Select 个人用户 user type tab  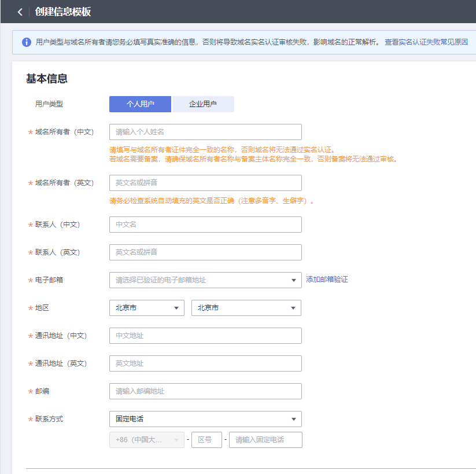(x=140, y=104)
